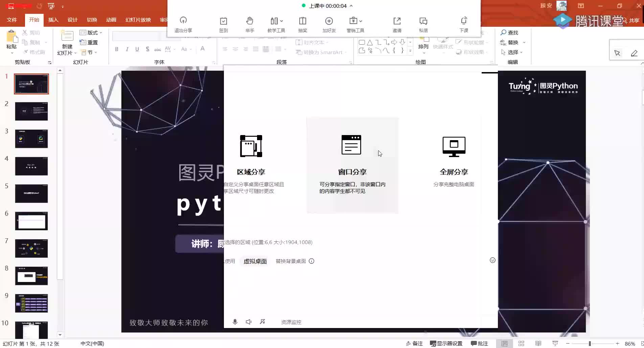The image size is (644, 348).
Task: Switch to Reading view icon
Action: click(538, 343)
